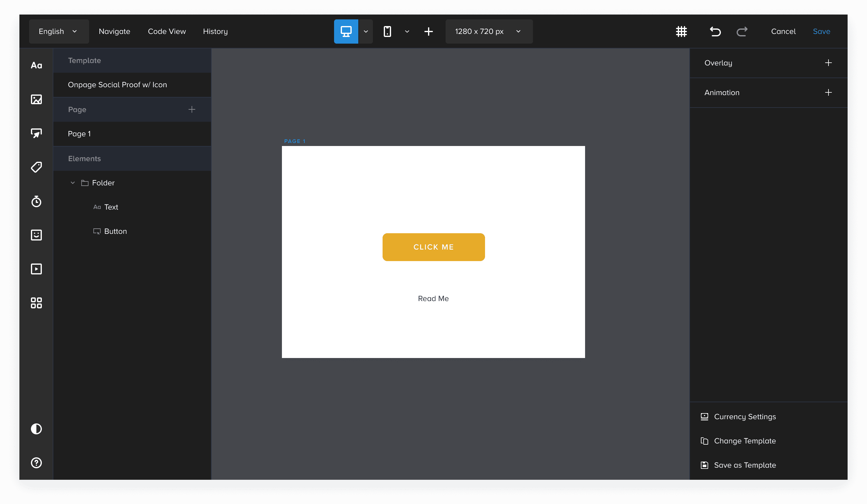Screen dimensions: 867x504
Task: Open the English language dropdown
Action: click(59, 31)
